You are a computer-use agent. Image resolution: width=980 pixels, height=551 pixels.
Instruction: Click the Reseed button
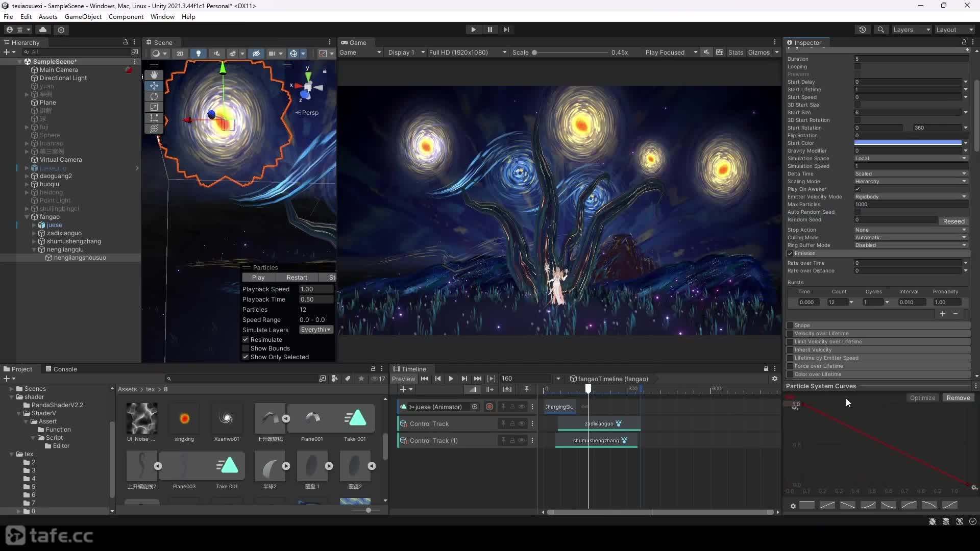[x=953, y=221]
